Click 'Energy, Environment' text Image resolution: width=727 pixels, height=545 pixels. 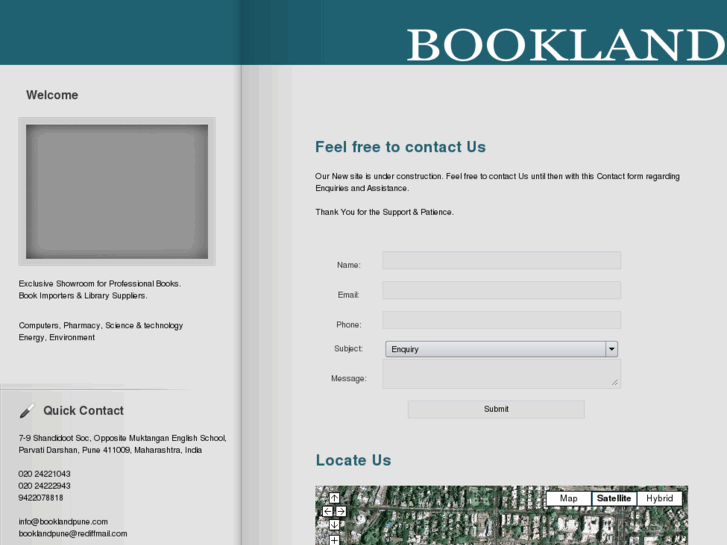point(57,337)
